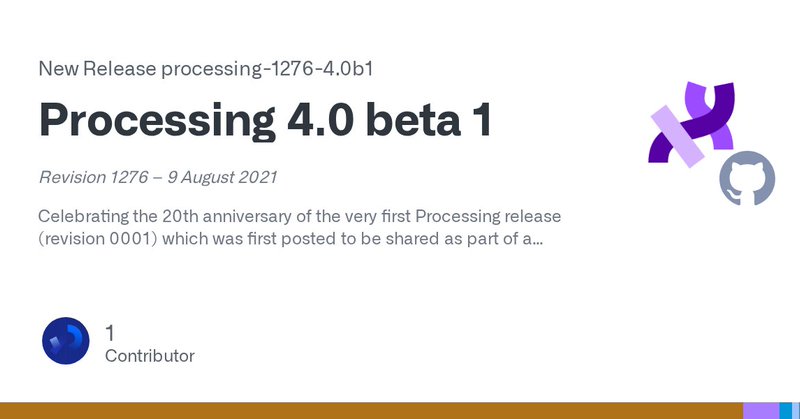The width and height of the screenshot is (800, 419).
Task: Click the light lavender stripe of Processing logo
Action: tap(678, 136)
